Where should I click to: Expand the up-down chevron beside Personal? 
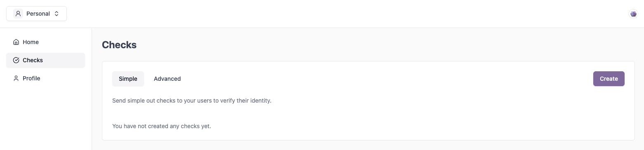click(57, 14)
